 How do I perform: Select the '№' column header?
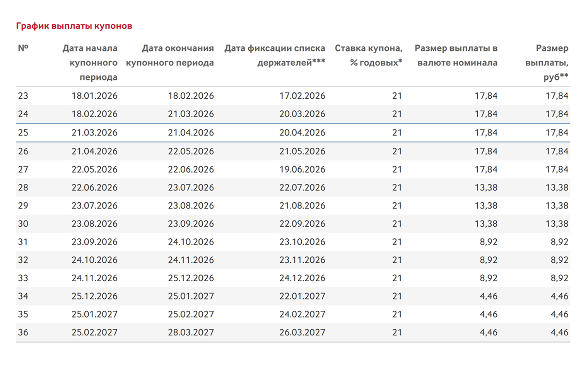23,48
